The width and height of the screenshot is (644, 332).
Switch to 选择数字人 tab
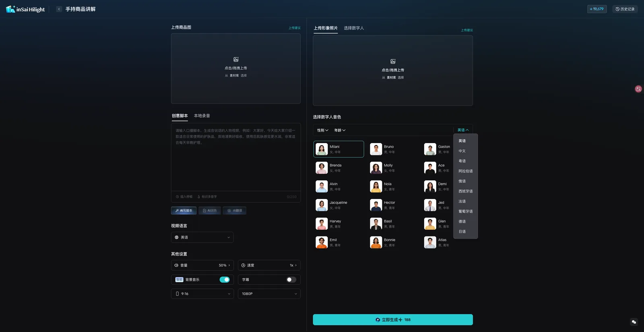click(354, 28)
